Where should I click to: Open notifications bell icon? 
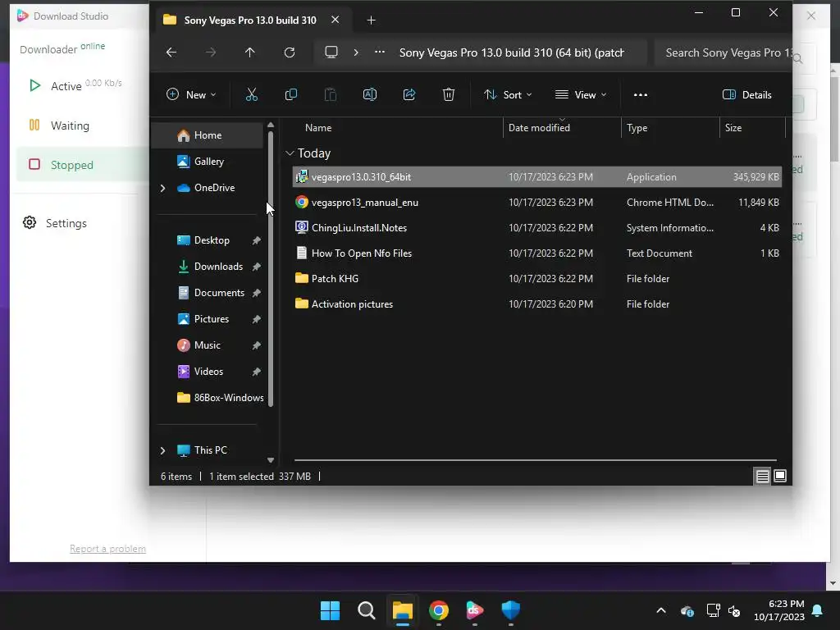click(818, 610)
